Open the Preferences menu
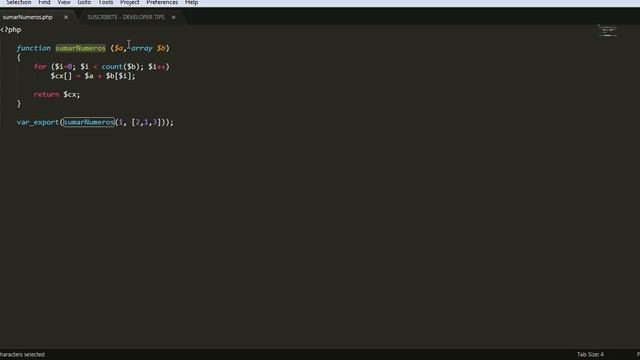Image resolution: width=640 pixels, height=360 pixels. click(162, 2)
